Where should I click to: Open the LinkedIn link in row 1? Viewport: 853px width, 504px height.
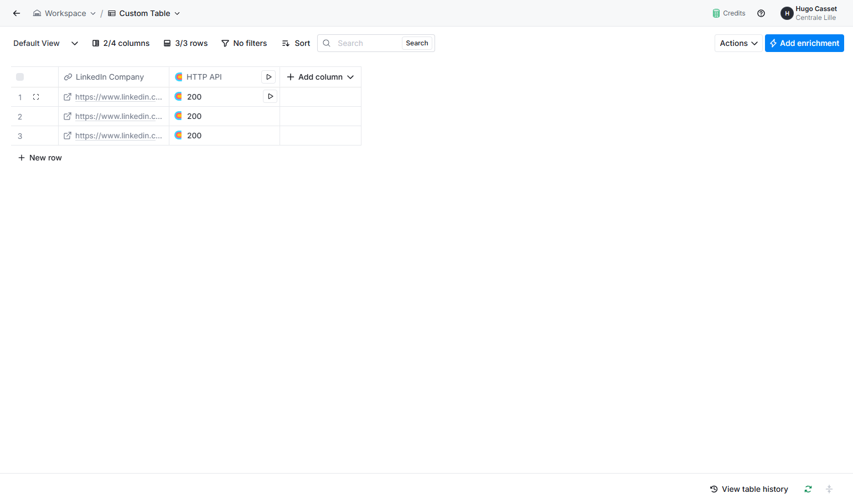[118, 97]
